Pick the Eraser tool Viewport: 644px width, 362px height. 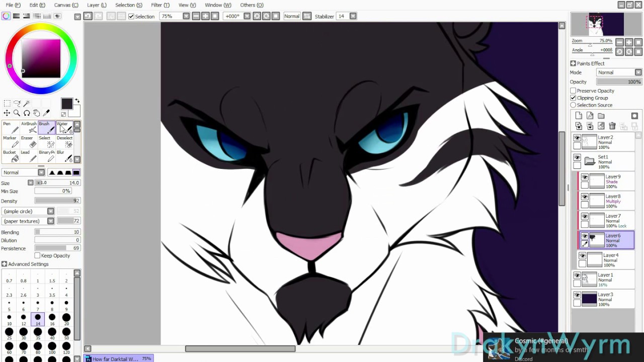[29, 142]
